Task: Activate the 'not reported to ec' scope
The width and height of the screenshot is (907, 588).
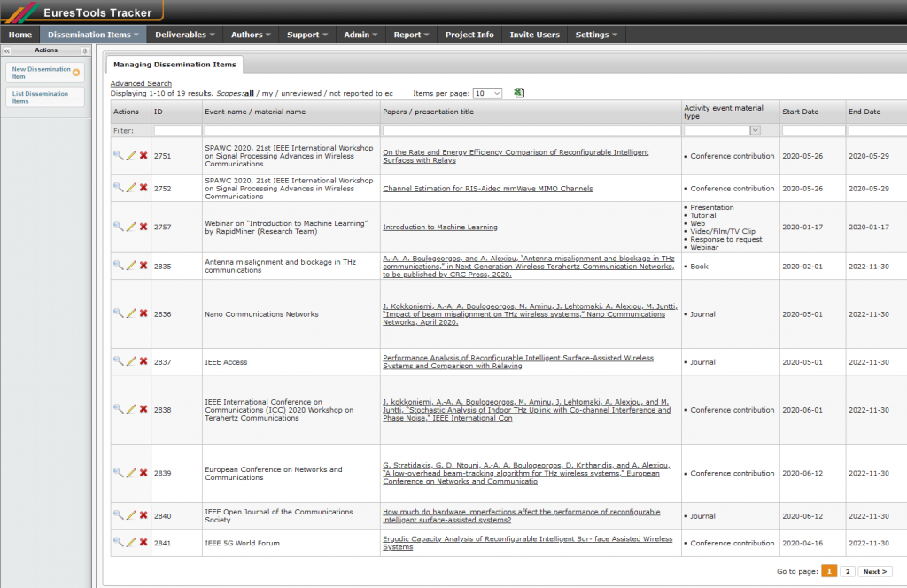Action: pos(360,93)
